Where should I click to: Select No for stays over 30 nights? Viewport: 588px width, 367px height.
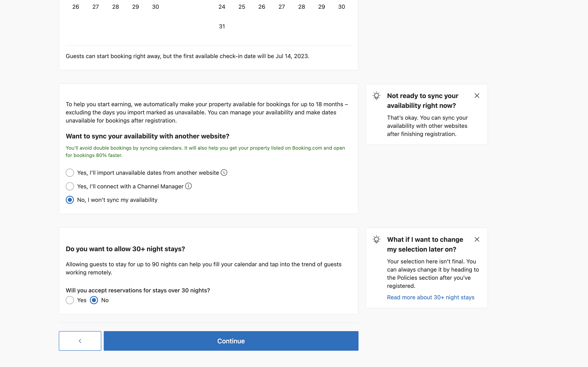click(x=94, y=300)
